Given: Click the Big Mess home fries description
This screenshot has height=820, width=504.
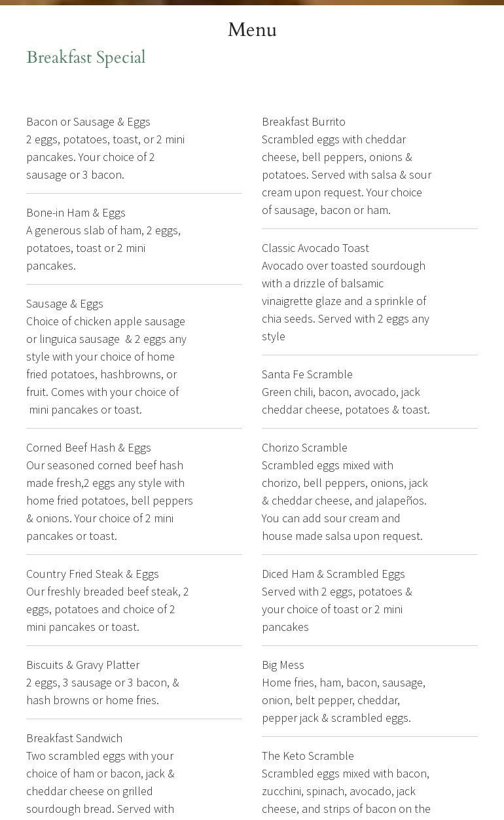Looking at the screenshot, I should 344,700.
